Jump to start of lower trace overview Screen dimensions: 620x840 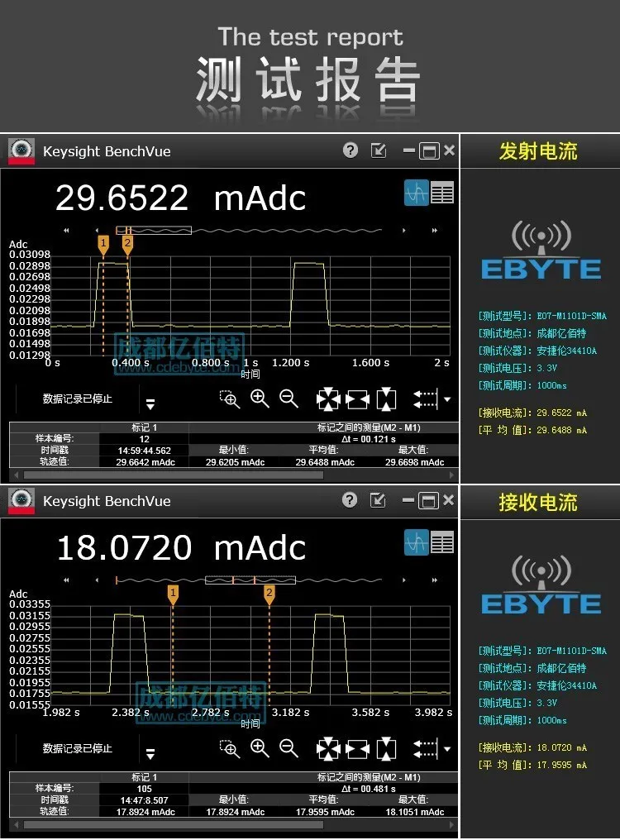coord(66,580)
